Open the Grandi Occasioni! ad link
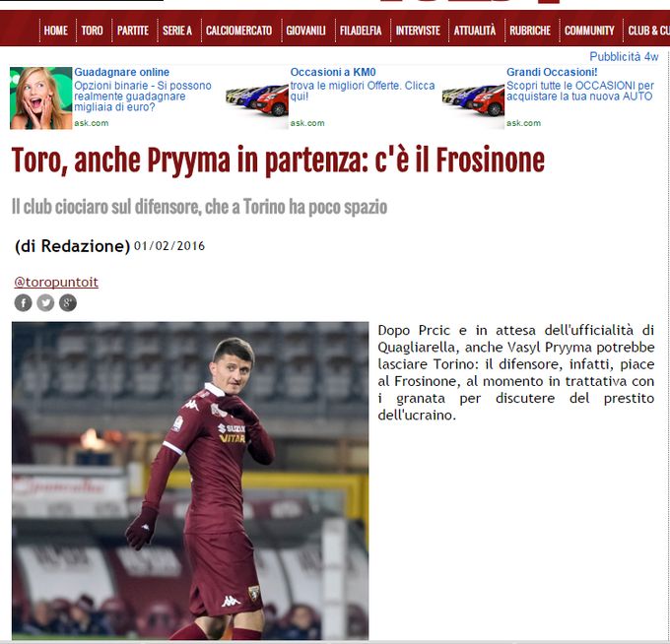Screen dimensions: 670x644 point(552,72)
